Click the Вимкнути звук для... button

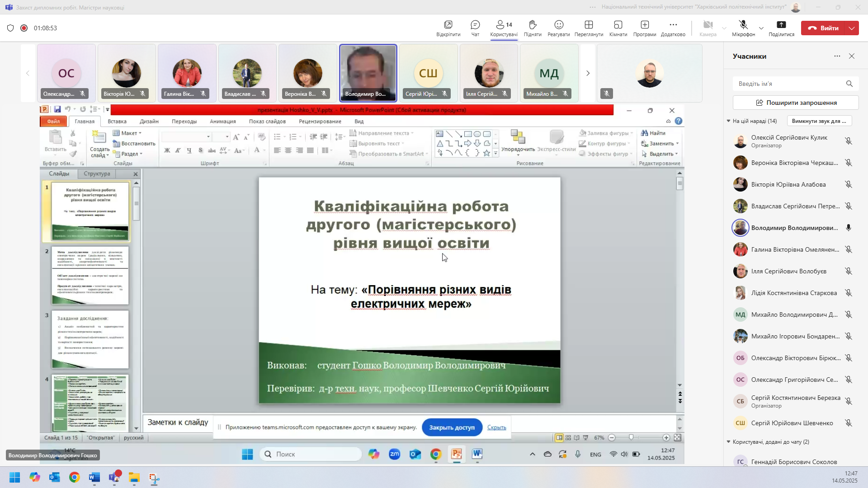point(819,121)
